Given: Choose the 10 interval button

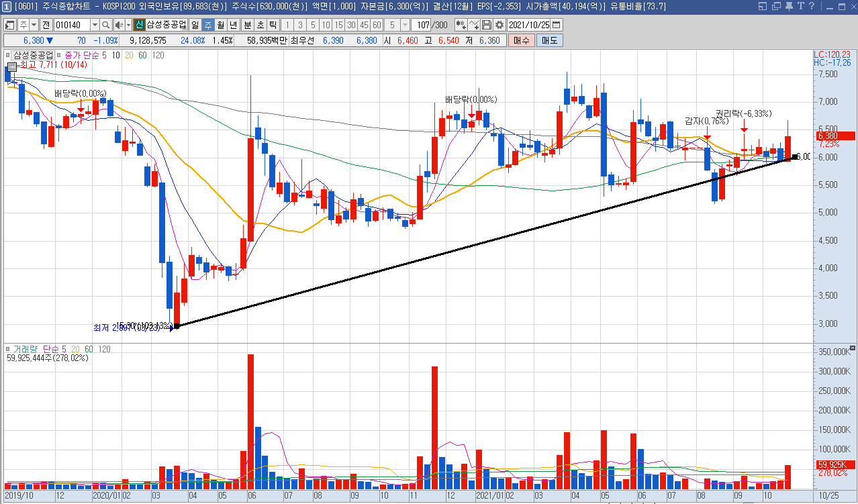Looking at the screenshot, I should [325, 25].
